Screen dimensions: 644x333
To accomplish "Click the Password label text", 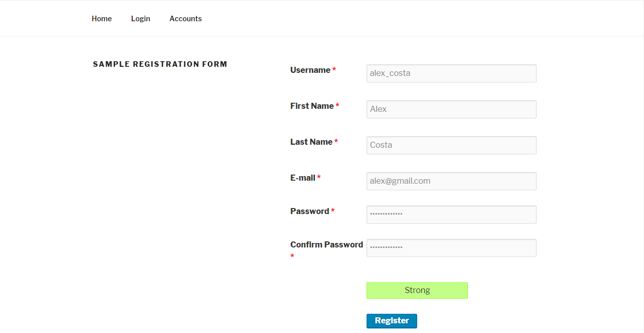I will coord(309,212).
